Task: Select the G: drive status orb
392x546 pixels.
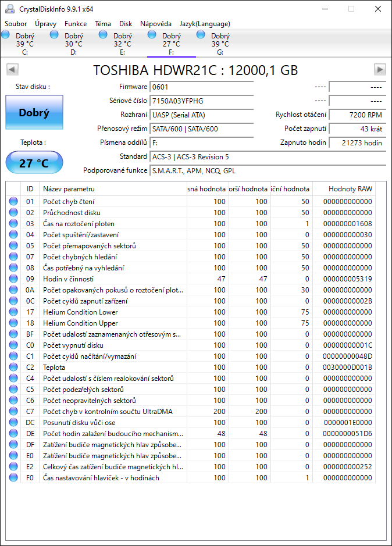Action: [x=201, y=34]
